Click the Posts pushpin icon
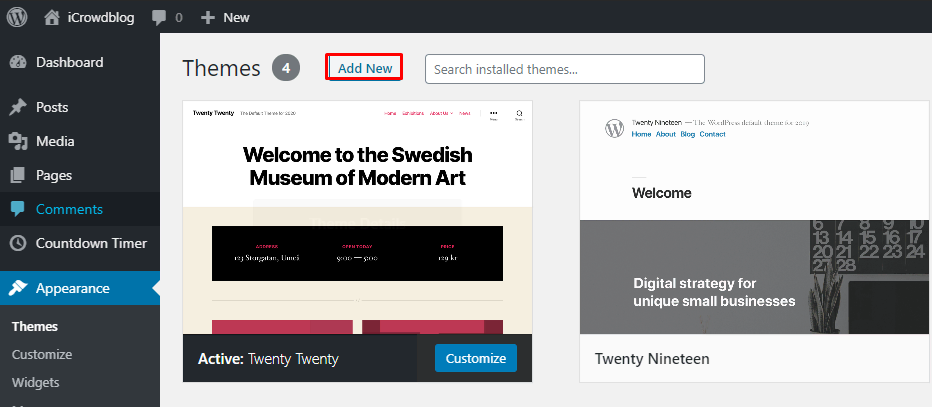932x407 pixels. [18, 107]
